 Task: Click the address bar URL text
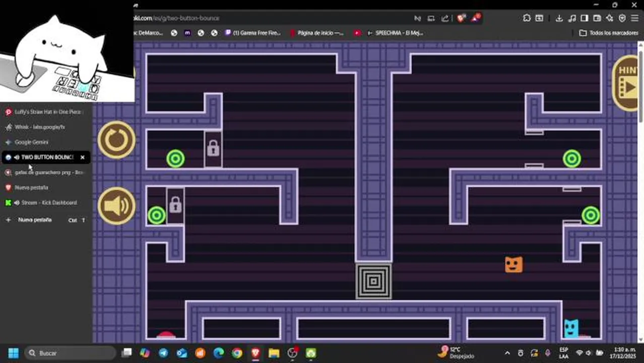pyautogui.click(x=176, y=18)
